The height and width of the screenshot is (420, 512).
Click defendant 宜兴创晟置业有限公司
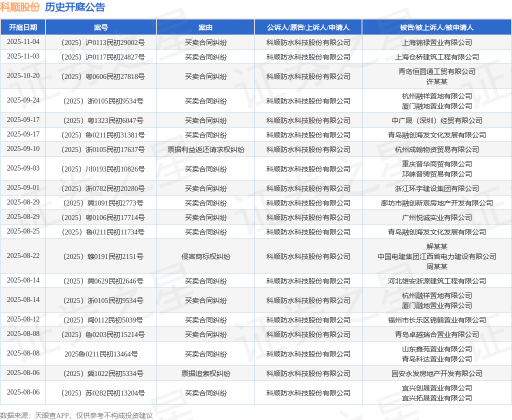click(x=437, y=388)
